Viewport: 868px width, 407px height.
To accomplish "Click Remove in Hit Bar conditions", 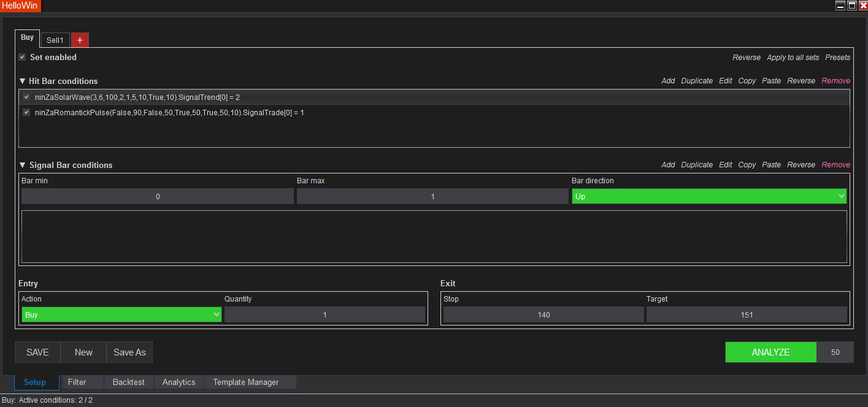I will point(835,81).
